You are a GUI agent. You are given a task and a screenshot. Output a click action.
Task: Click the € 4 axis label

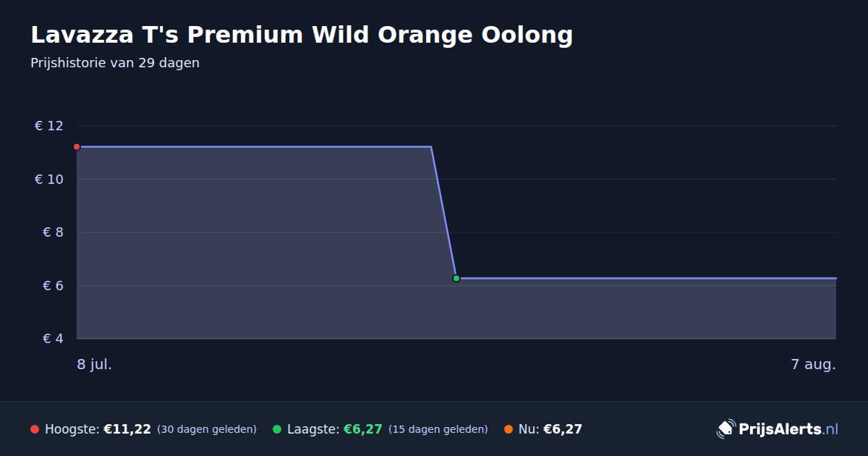[54, 339]
